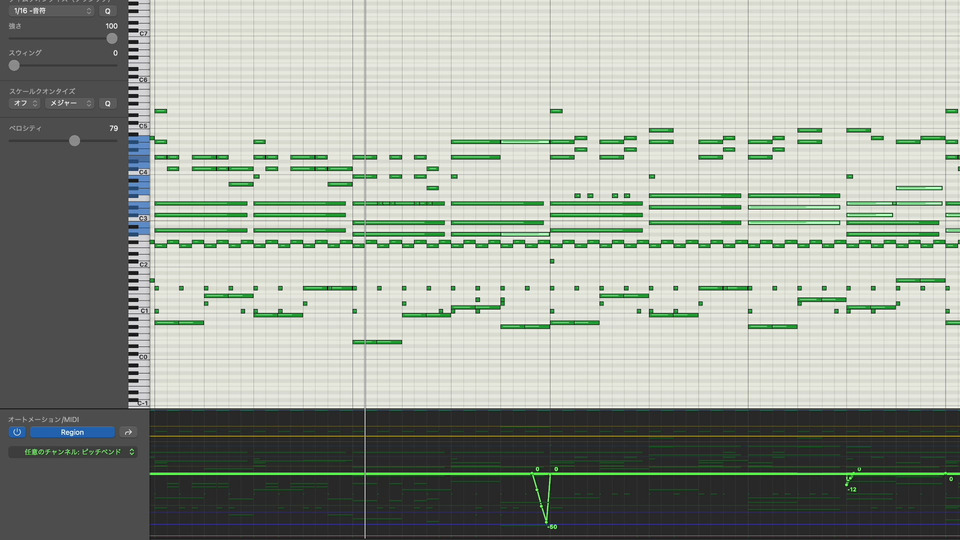Image resolution: width=960 pixels, height=540 pixels.
Task: Click the playhead line in automation lane
Action: tap(366, 474)
